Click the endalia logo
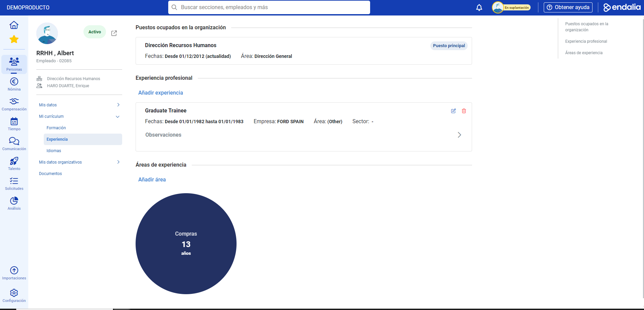Screen dimensions: 644x310 pyautogui.click(x=622, y=7)
